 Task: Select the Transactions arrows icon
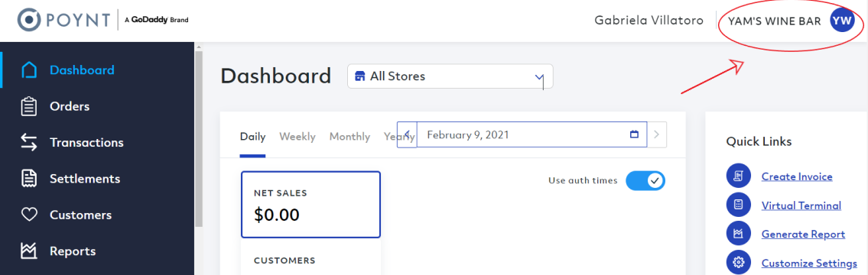29,142
